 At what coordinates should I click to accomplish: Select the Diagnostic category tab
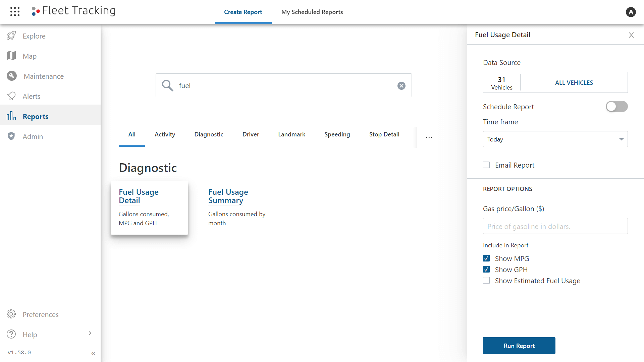[209, 134]
